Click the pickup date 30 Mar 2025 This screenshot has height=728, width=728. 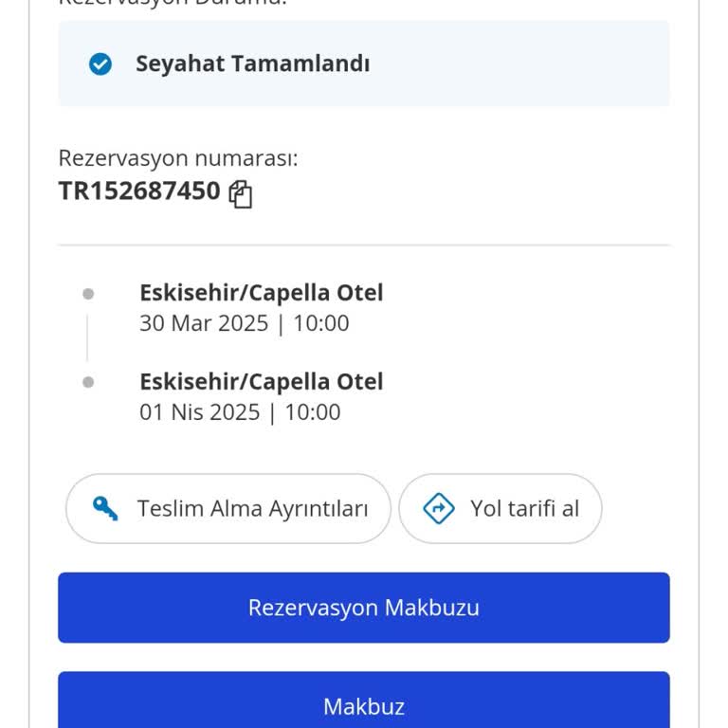tap(204, 323)
